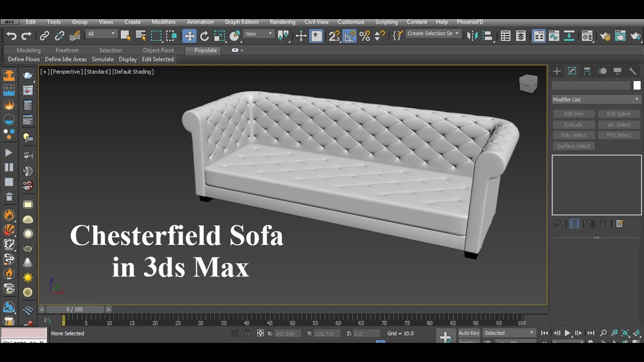Open the Create command panel tab
Viewport: 644px width, 362px height.
coord(557,71)
